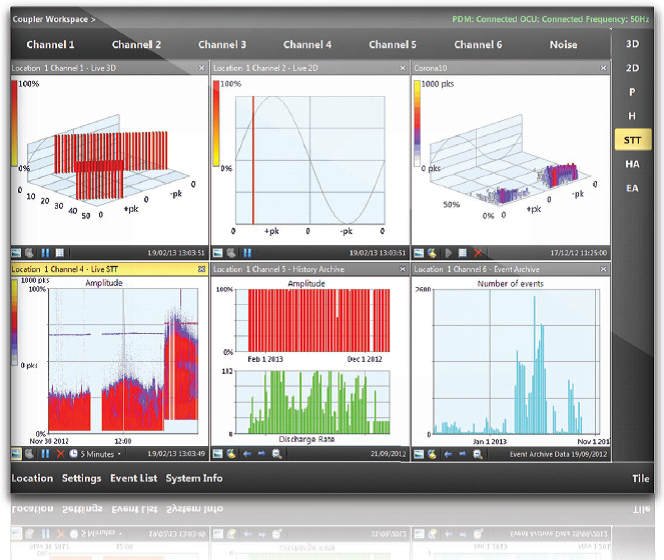This screenshot has height=560, width=664.
Task: Click the red X icon in Corona10 toolbar
Action: click(x=478, y=253)
